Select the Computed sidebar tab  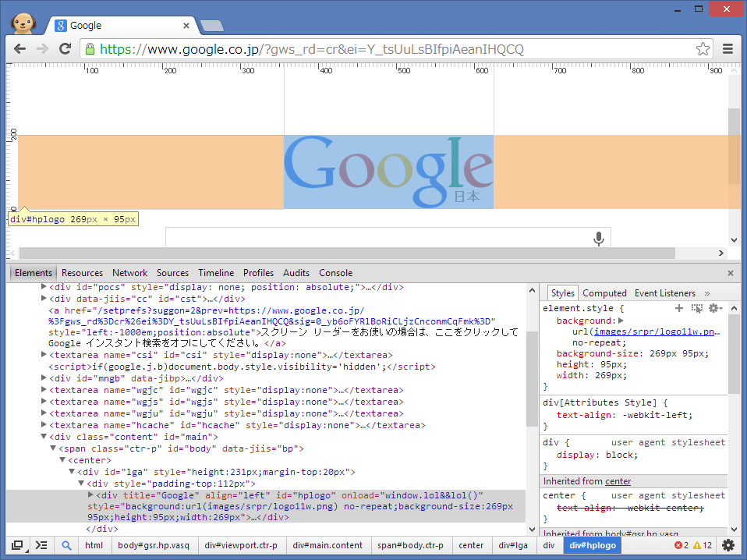(604, 293)
